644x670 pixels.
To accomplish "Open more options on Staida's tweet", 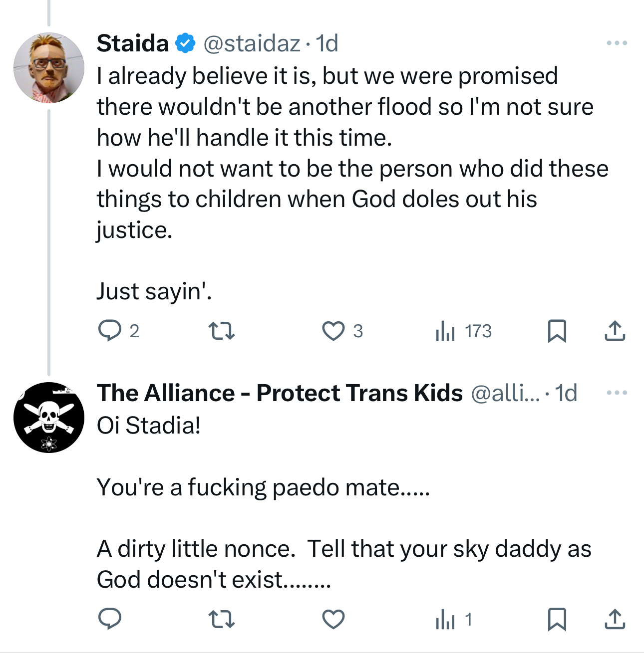I will tap(617, 43).
